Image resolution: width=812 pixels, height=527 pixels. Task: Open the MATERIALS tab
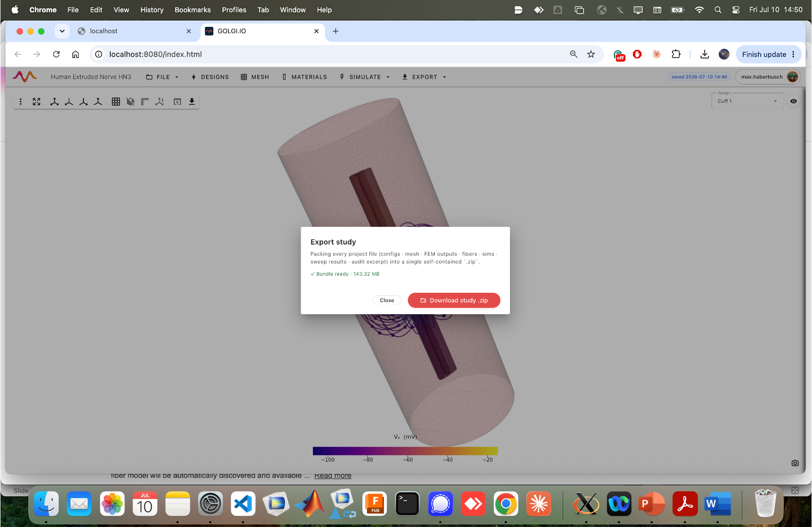click(304, 77)
